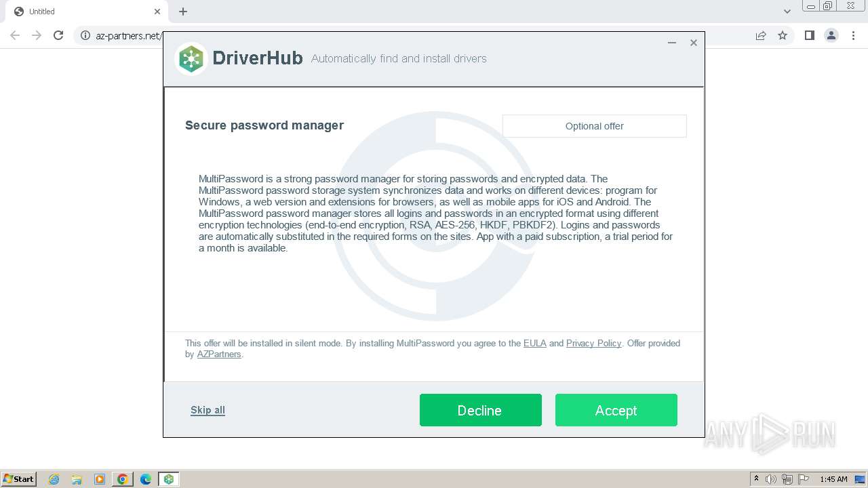This screenshot has height=488, width=868.
Task: Reload the current page
Action: coord(58,35)
